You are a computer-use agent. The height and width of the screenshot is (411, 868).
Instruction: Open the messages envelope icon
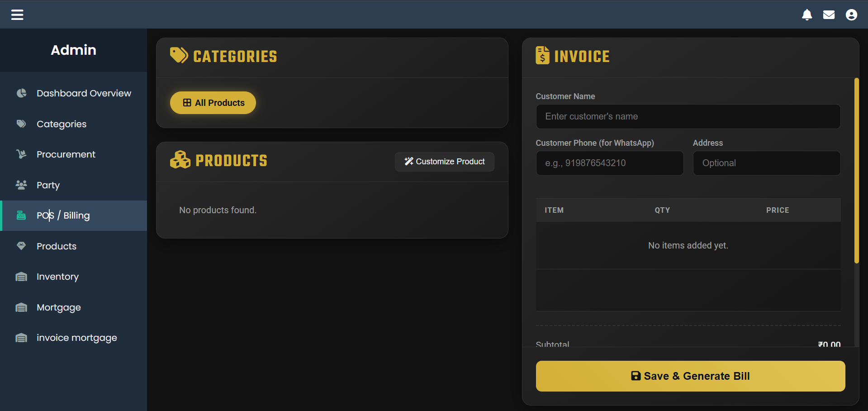829,15
